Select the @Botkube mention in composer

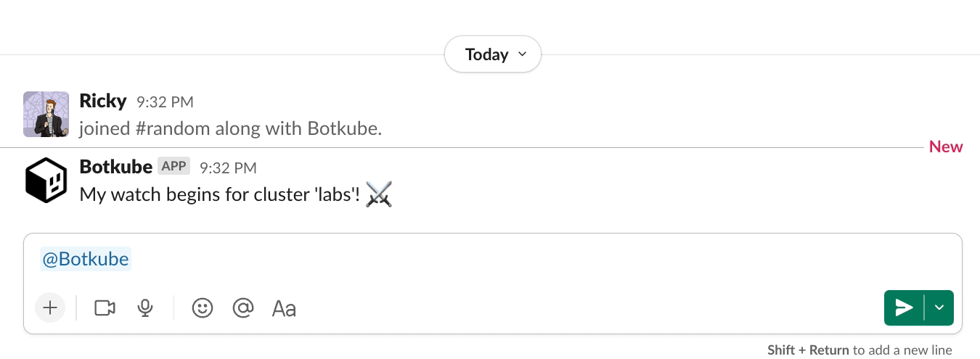point(86,260)
